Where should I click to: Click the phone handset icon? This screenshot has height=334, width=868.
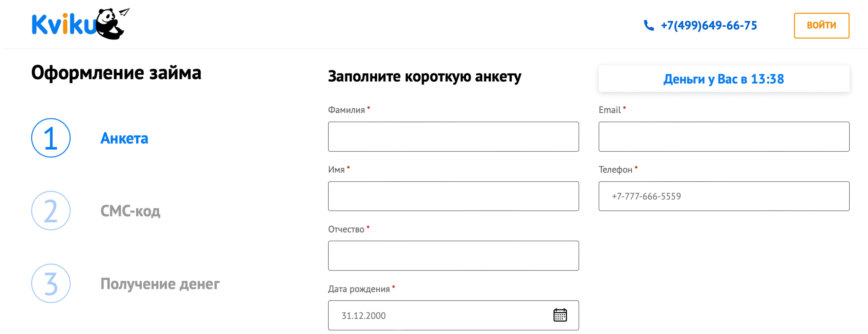[x=648, y=25]
